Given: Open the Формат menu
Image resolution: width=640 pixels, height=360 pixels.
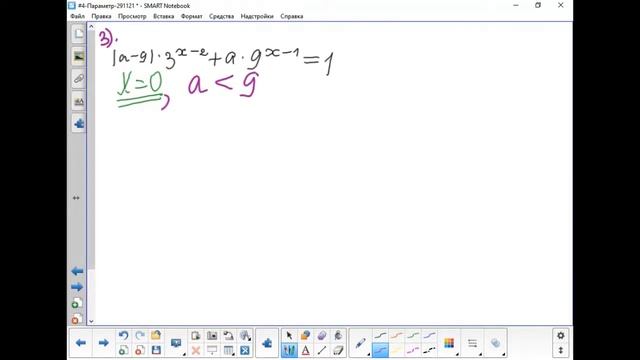Looking at the screenshot, I should (x=191, y=16).
